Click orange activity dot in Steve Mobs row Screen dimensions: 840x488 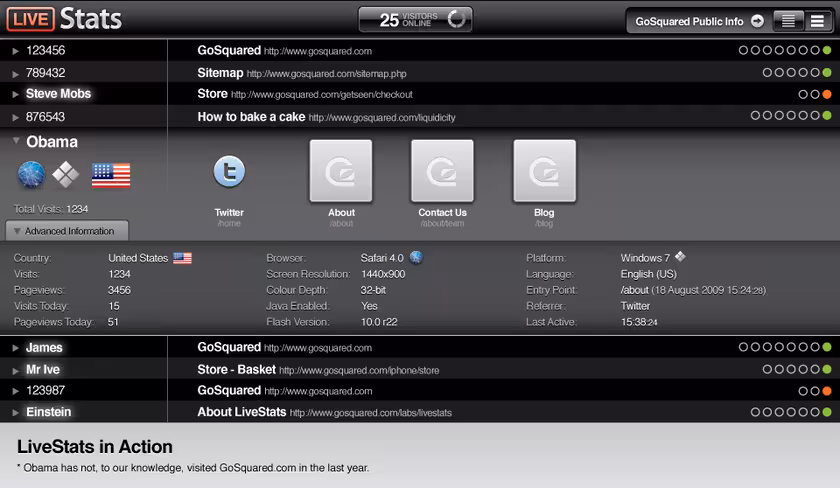827,94
